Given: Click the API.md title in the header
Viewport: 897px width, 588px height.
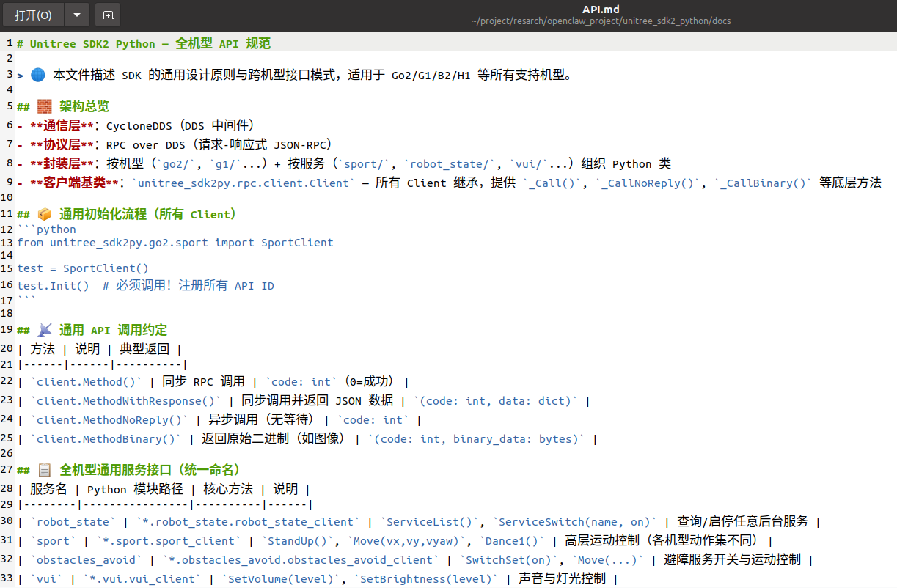Looking at the screenshot, I should (601, 9).
